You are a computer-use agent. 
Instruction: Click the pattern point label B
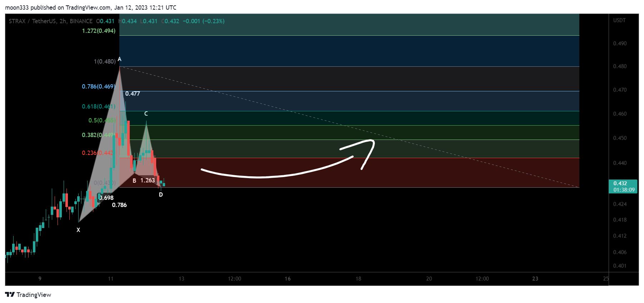[134, 181]
